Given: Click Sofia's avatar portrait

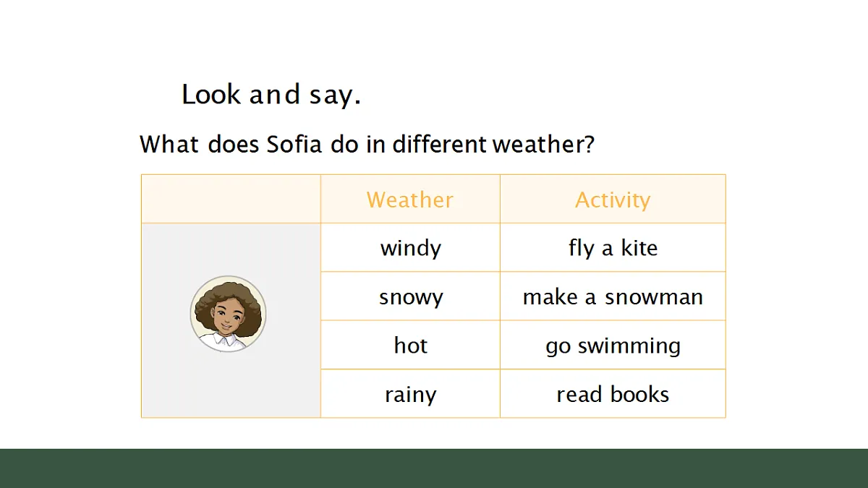Looking at the screenshot, I should (229, 314).
